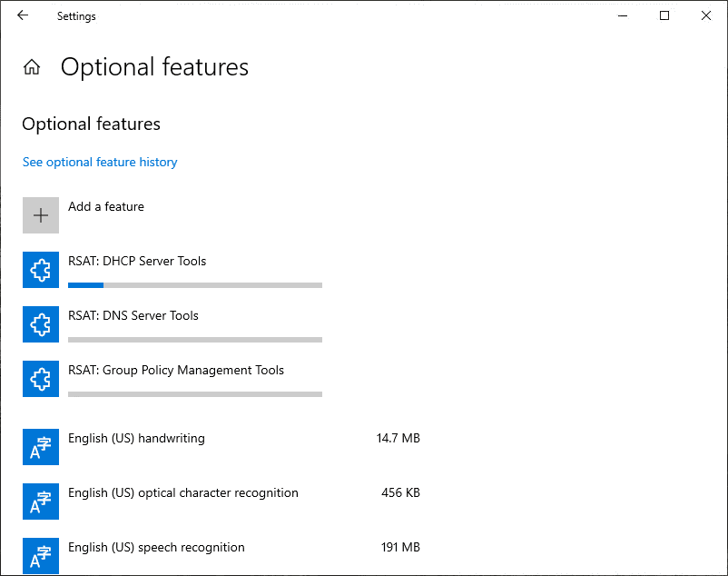The height and width of the screenshot is (576, 728).
Task: Click the speech recognition language icon
Action: (41, 556)
